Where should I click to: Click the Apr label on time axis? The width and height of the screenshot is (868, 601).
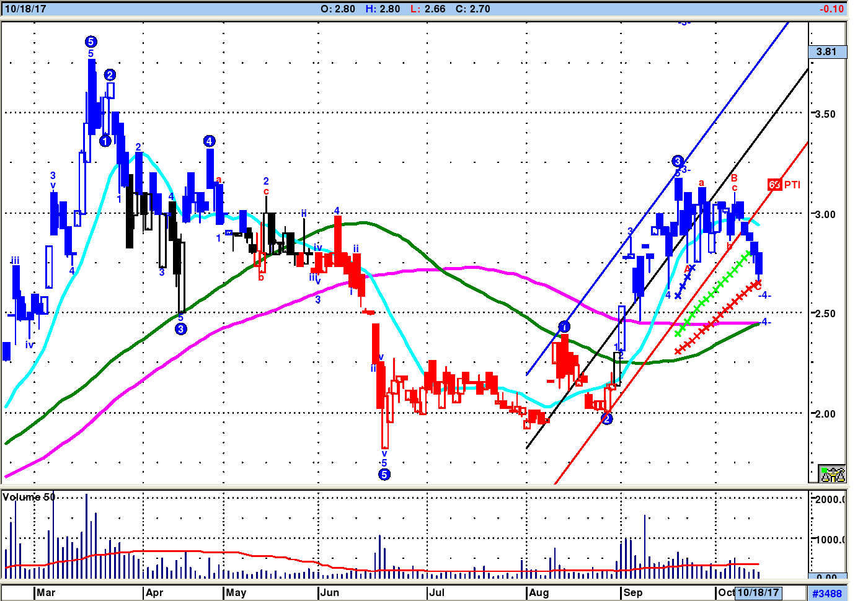click(x=154, y=592)
